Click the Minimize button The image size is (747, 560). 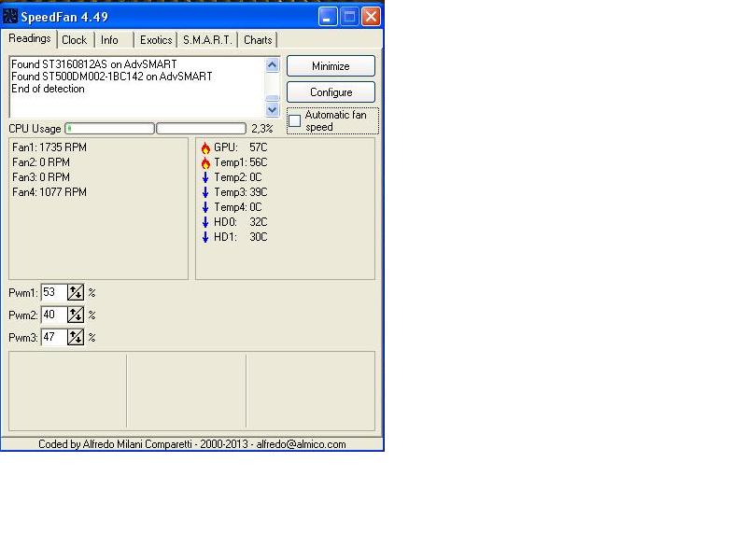click(x=331, y=66)
